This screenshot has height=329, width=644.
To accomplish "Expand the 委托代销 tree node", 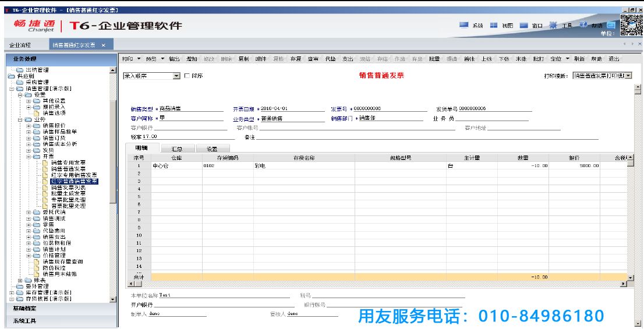I will (x=29, y=213).
